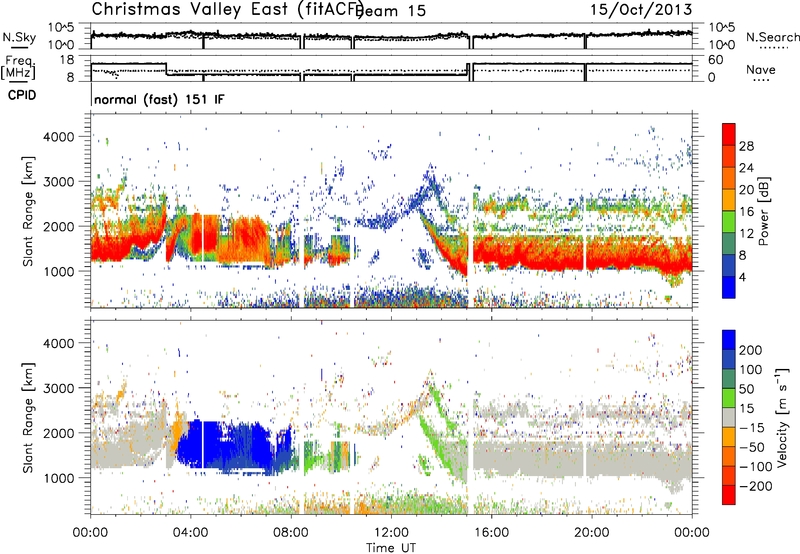Click the '04:00' time tick label
Image resolution: width=800 pixels, height=554 pixels.
point(190,533)
